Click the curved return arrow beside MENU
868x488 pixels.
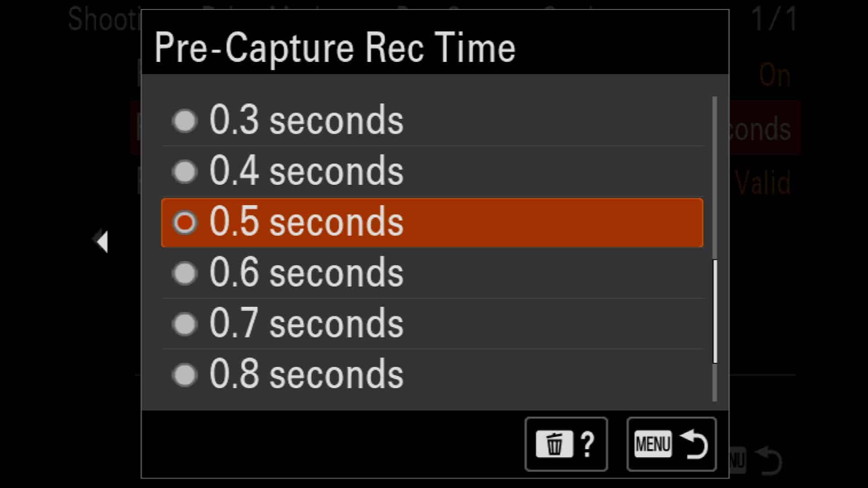(x=694, y=444)
